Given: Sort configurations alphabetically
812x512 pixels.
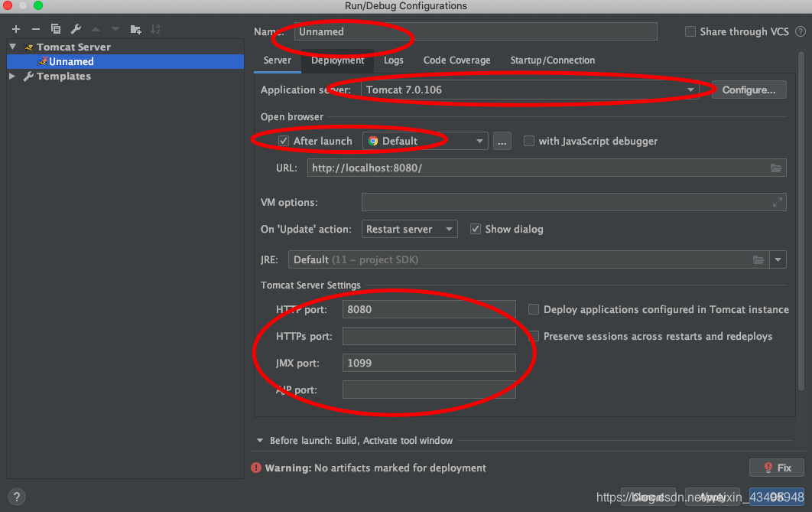Looking at the screenshot, I should click(x=155, y=29).
